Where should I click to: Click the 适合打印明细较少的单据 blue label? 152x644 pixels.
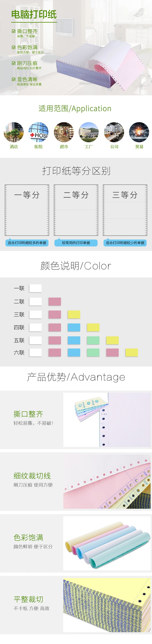coord(125,243)
